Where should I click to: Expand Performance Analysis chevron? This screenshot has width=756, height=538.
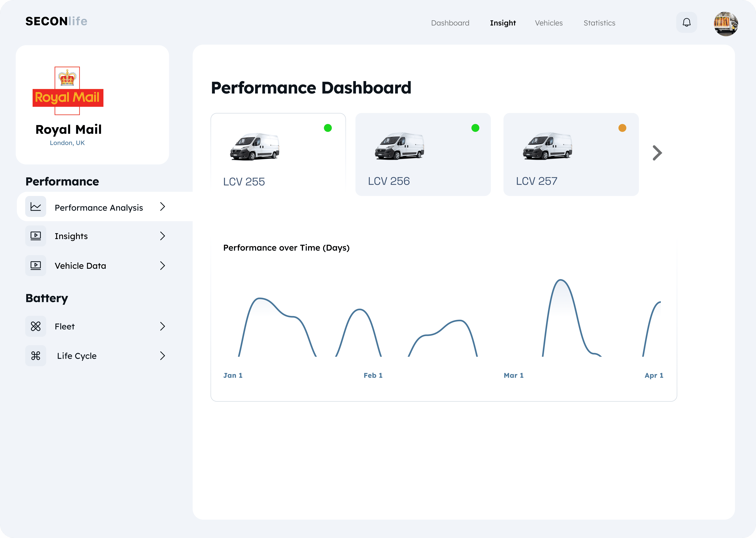tap(162, 207)
